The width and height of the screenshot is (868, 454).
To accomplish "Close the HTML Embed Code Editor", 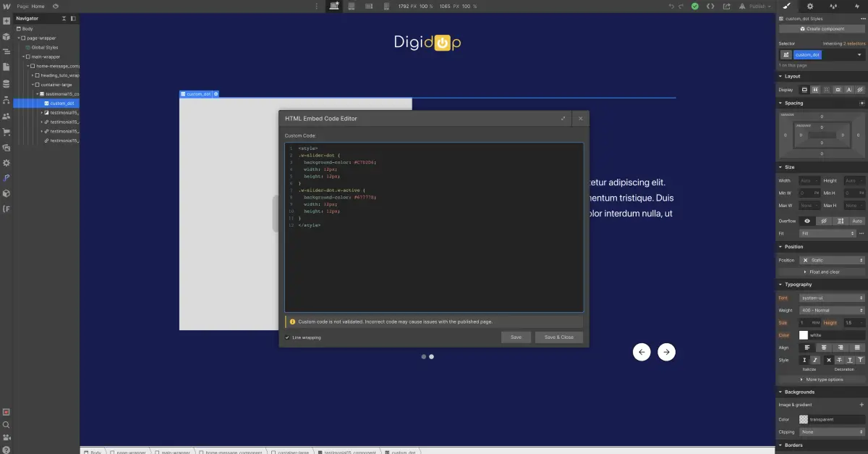I will [580, 119].
